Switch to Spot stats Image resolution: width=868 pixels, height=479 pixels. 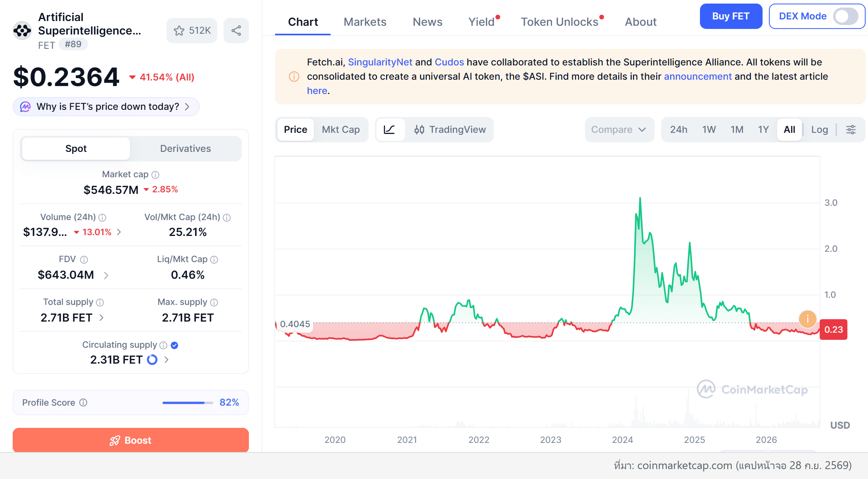coord(76,149)
